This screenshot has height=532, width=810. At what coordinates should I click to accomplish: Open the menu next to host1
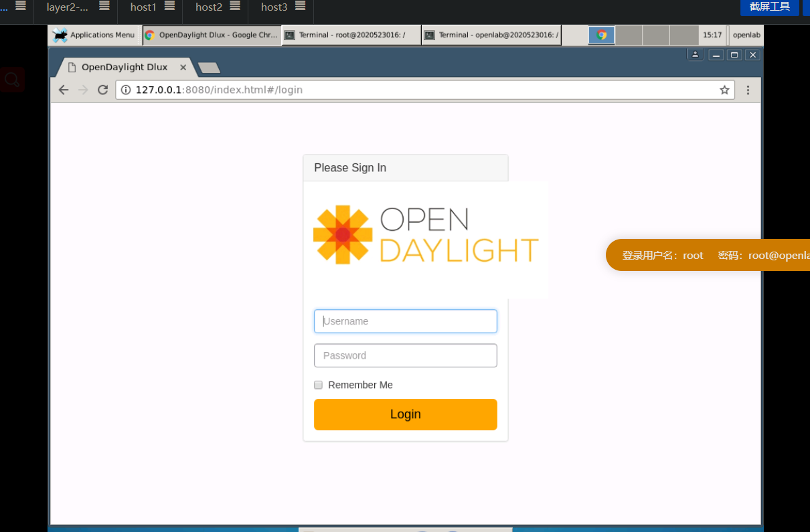pyautogui.click(x=169, y=6)
